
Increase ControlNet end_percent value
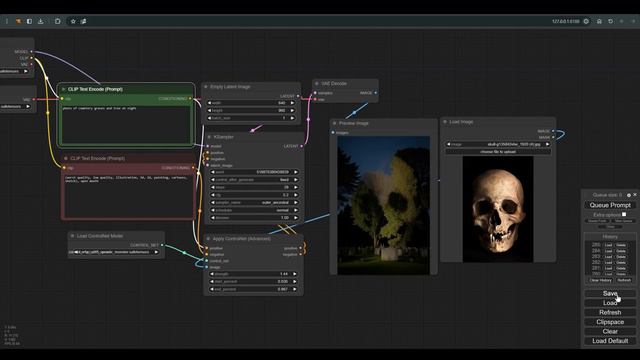[295, 289]
